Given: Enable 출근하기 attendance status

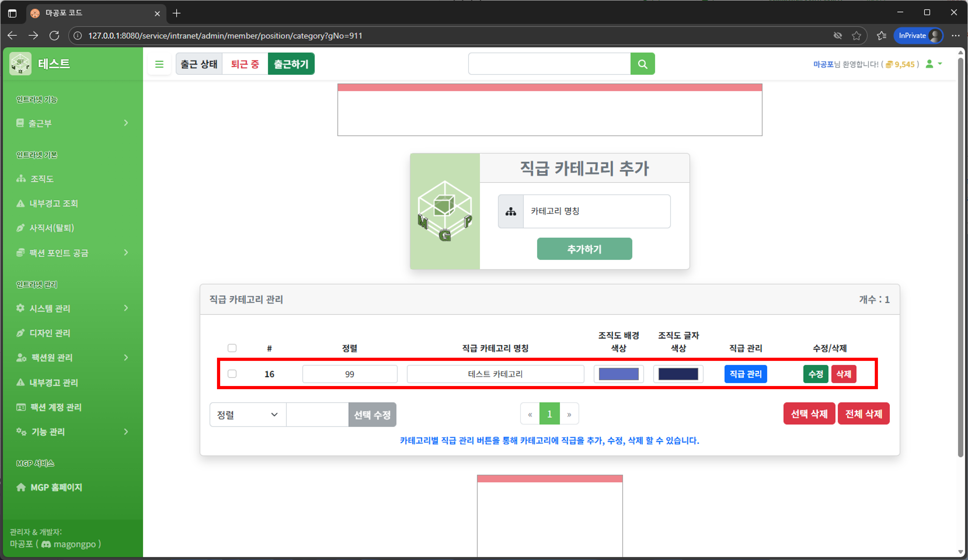Looking at the screenshot, I should (291, 64).
